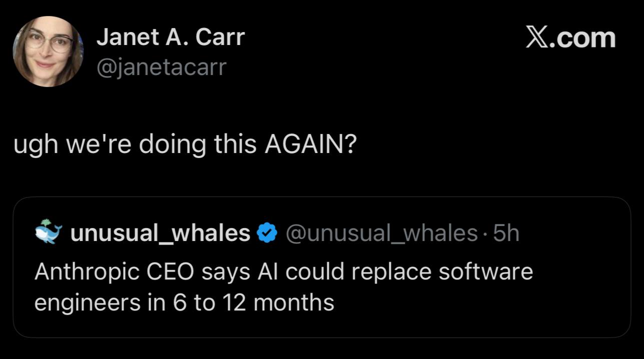Viewport: 644px width, 359px height.
Task: Click the ".com" part of the watermark
Action: click(582, 38)
